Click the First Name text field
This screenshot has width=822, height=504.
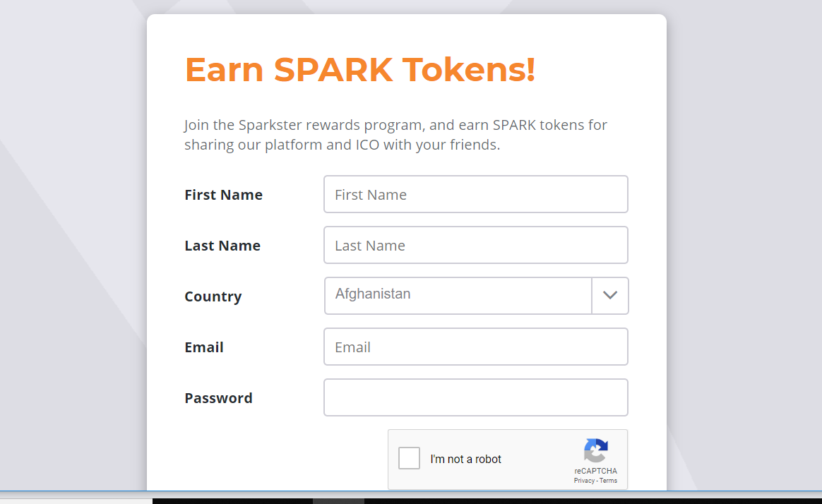475,194
